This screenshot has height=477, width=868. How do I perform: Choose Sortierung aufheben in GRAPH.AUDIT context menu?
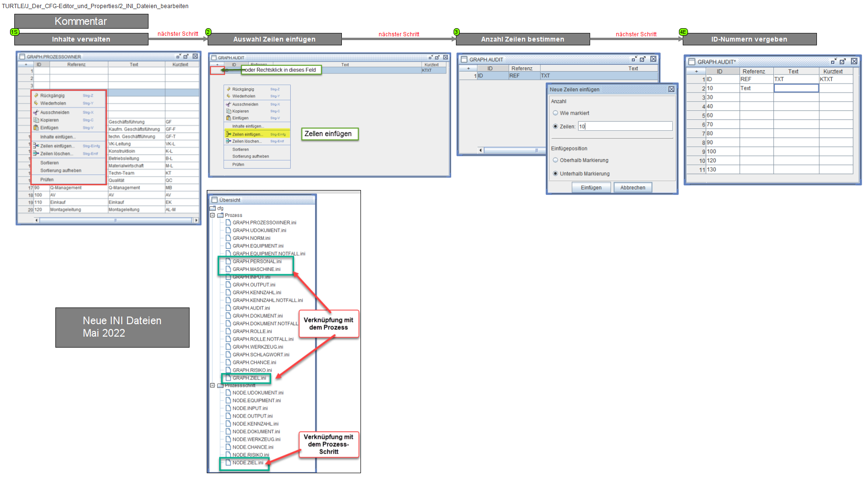pyautogui.click(x=251, y=156)
